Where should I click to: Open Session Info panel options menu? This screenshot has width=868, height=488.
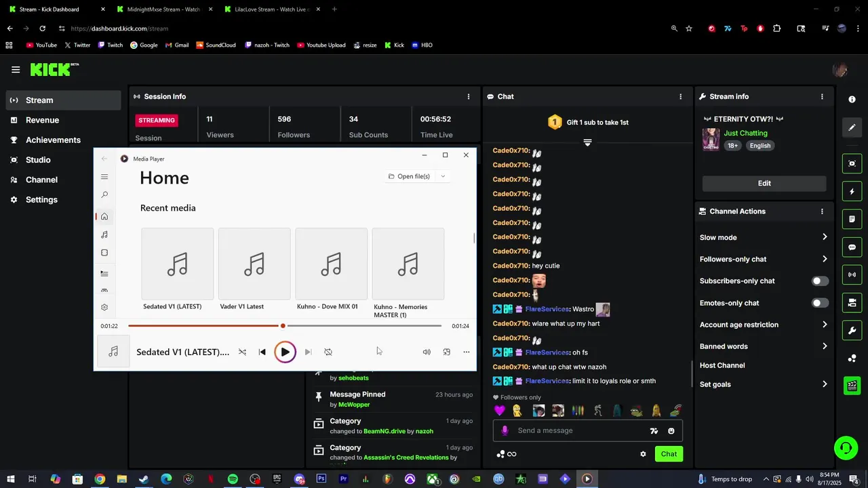[469, 96]
